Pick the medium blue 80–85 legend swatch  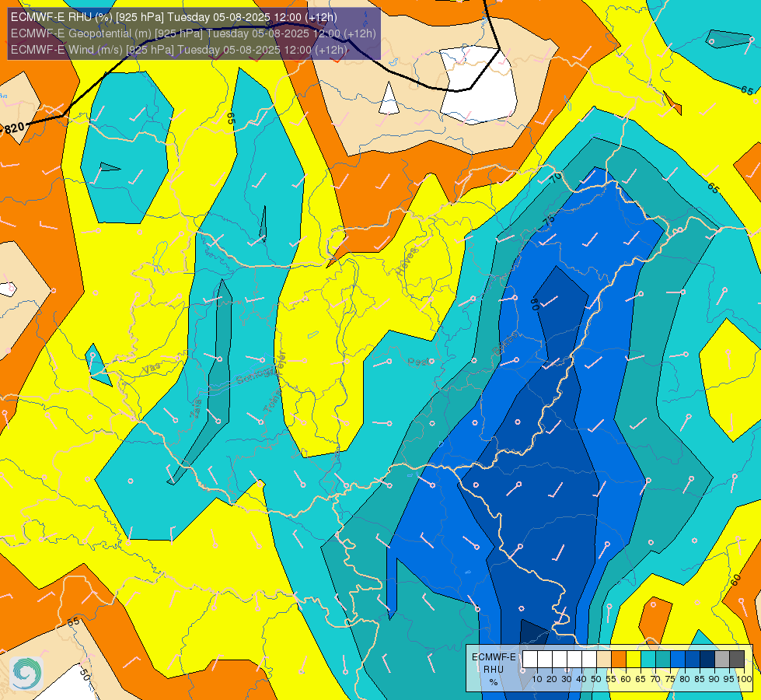pos(693,660)
